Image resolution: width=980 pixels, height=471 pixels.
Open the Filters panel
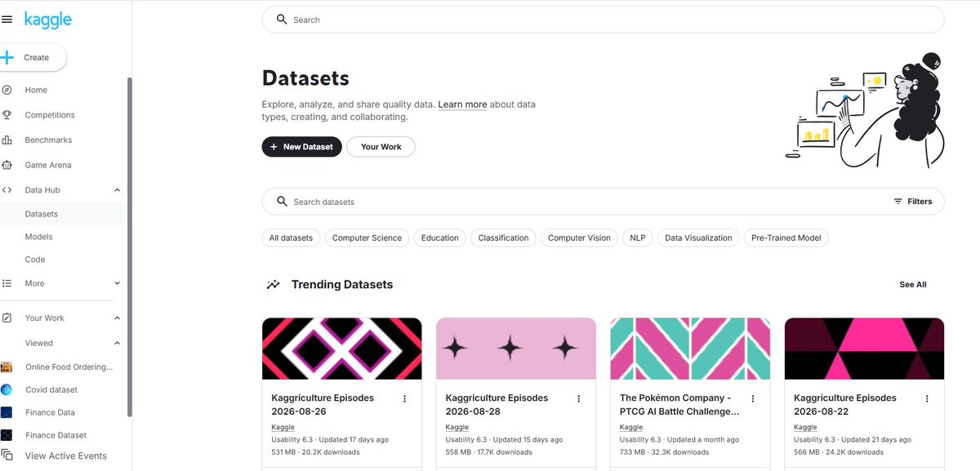pyautogui.click(x=913, y=202)
